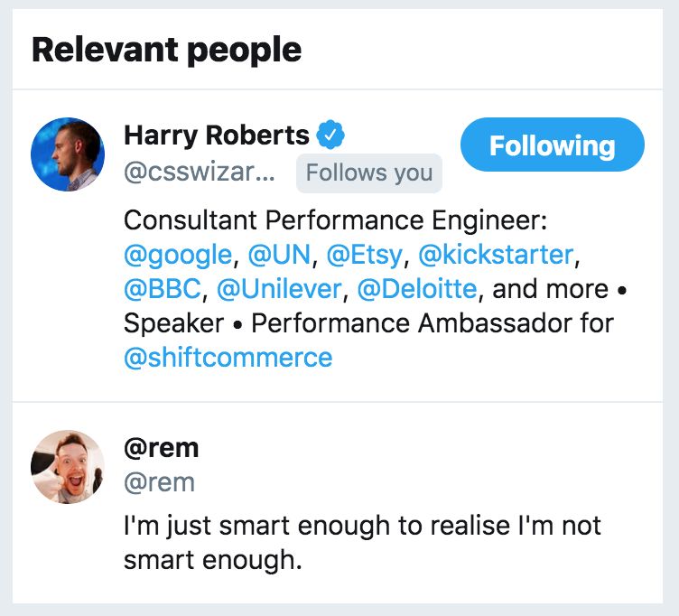
Task: Open the @Deloitte mention link
Action: (416, 290)
